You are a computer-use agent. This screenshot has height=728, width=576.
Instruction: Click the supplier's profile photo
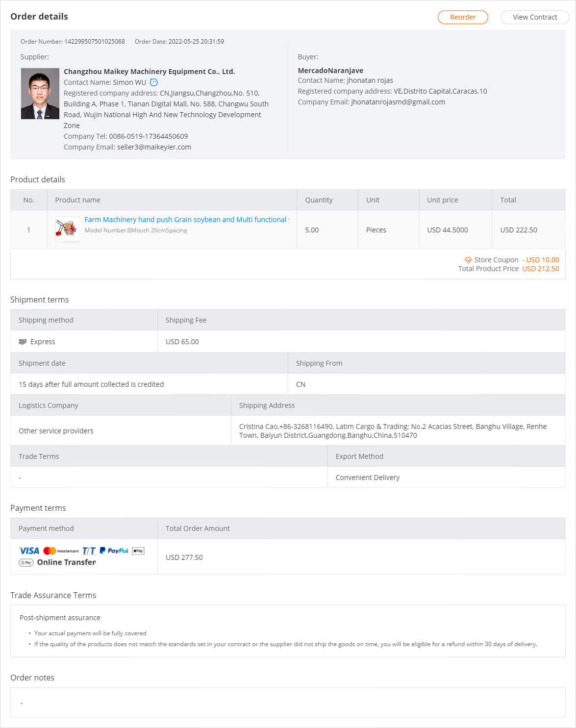[40, 94]
